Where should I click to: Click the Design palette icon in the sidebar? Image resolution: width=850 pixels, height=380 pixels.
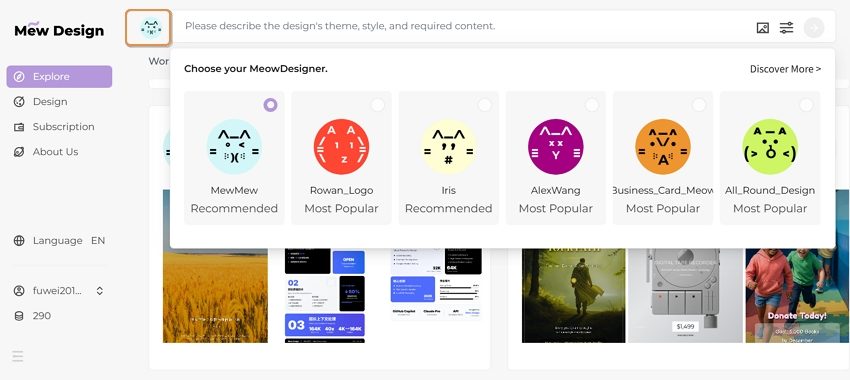(19, 101)
